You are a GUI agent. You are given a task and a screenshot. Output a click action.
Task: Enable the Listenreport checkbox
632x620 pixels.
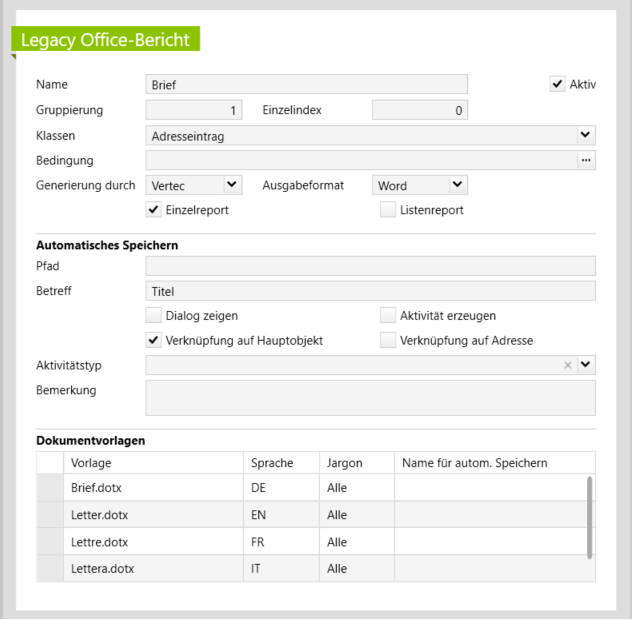pos(388,210)
